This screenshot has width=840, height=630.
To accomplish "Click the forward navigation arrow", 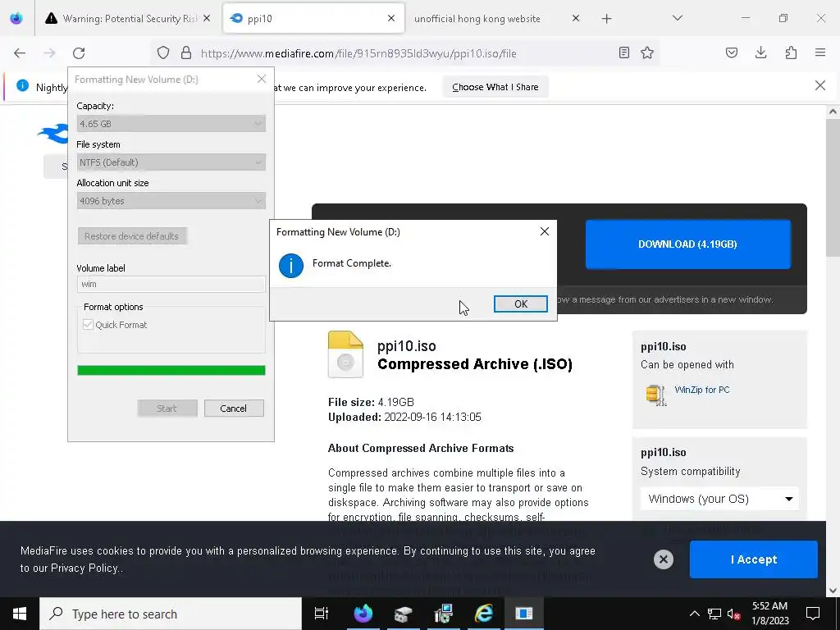I will click(x=49, y=53).
